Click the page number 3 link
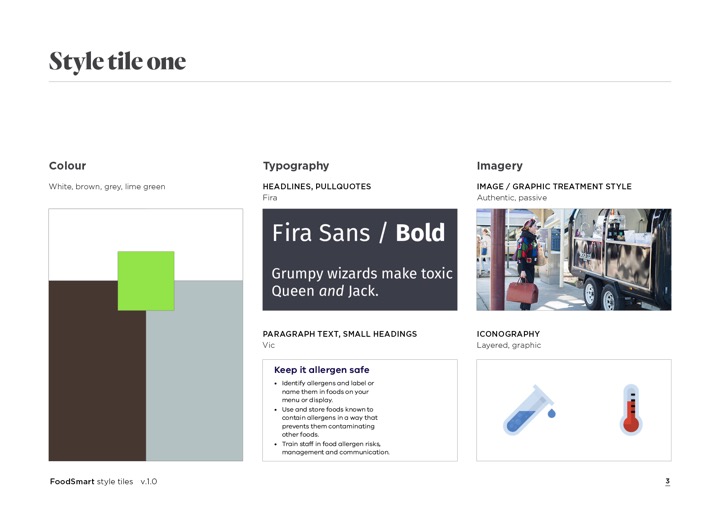Viewport: 720px width, 510px height. pos(667,481)
